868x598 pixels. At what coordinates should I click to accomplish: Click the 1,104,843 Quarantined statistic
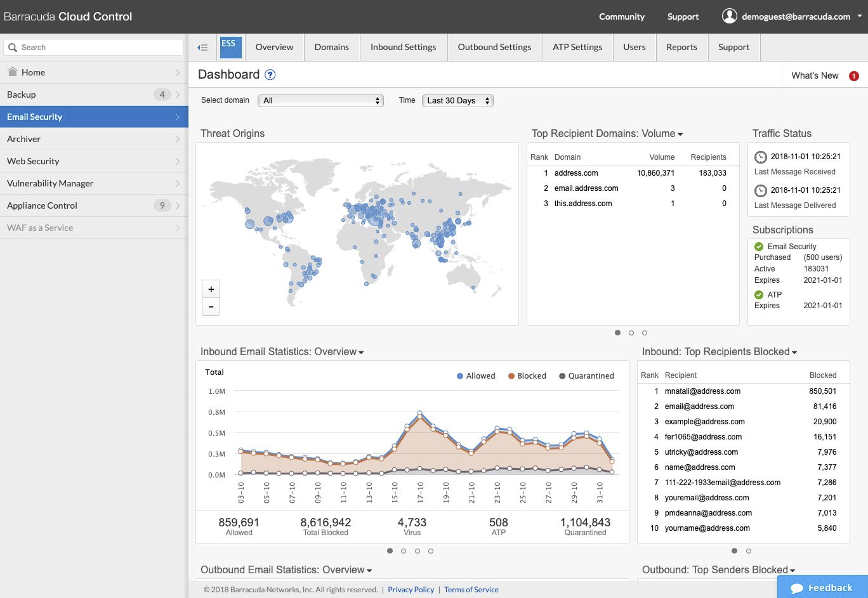coord(585,526)
